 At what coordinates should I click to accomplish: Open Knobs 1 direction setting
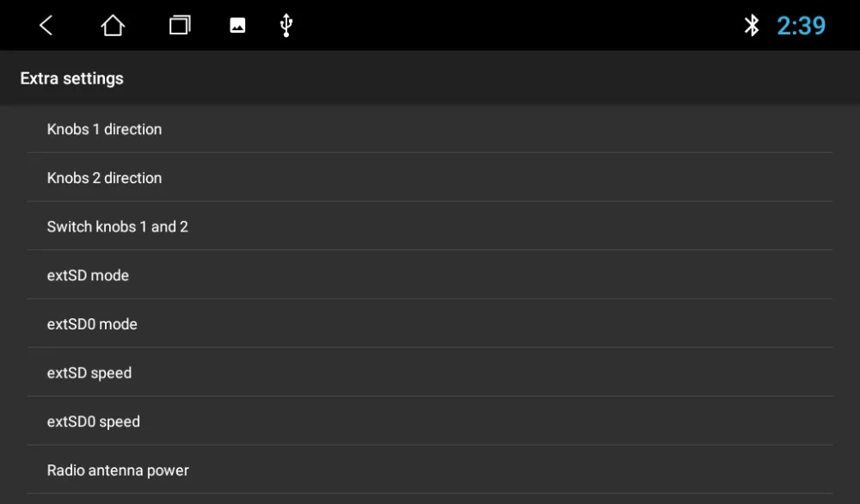[x=430, y=129]
